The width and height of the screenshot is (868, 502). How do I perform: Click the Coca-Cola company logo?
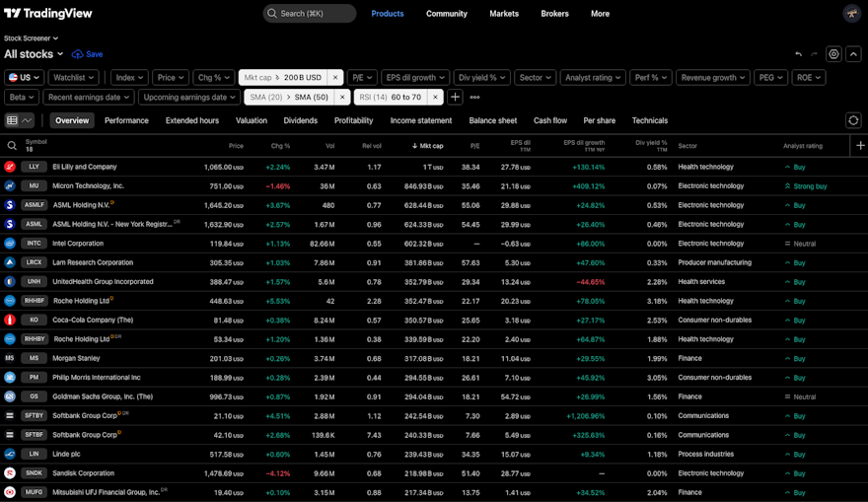(x=10, y=320)
